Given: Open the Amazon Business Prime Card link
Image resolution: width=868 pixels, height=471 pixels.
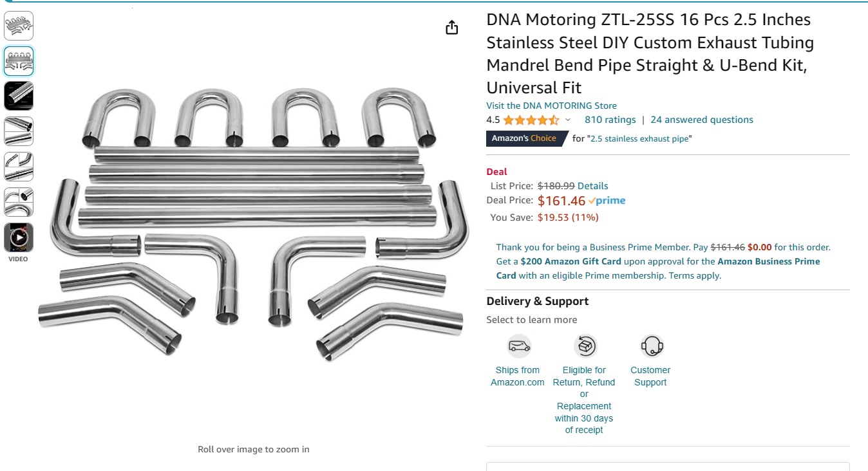Looking at the screenshot, I should coord(658,268).
